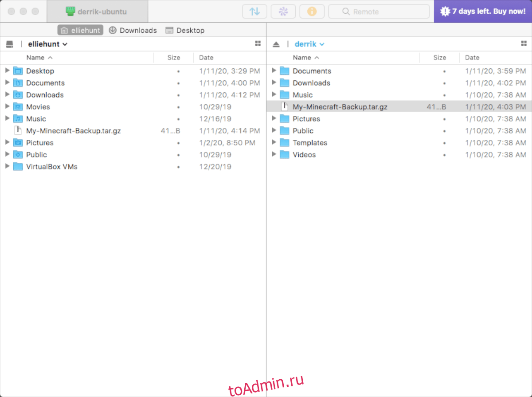Open the Downloads favorite in the bar
532x397 pixels.
[x=133, y=30]
